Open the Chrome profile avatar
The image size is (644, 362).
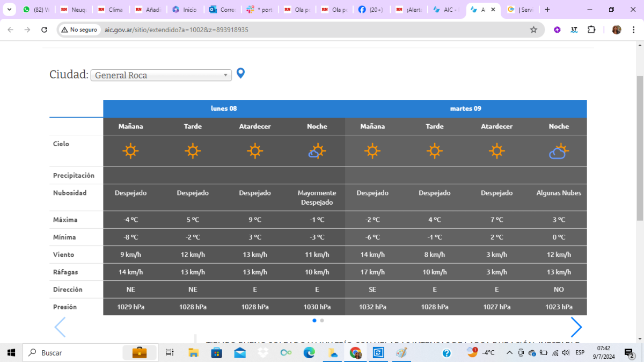[x=617, y=30]
